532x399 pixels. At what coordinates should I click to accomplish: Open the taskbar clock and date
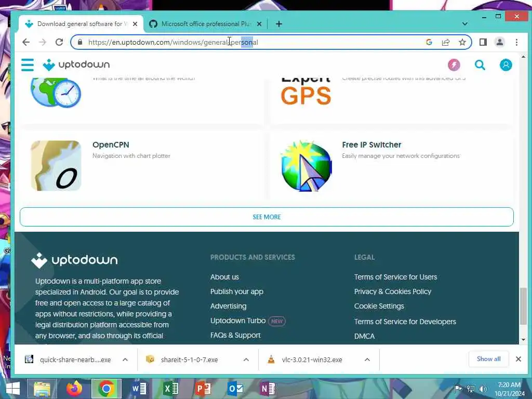(509, 389)
